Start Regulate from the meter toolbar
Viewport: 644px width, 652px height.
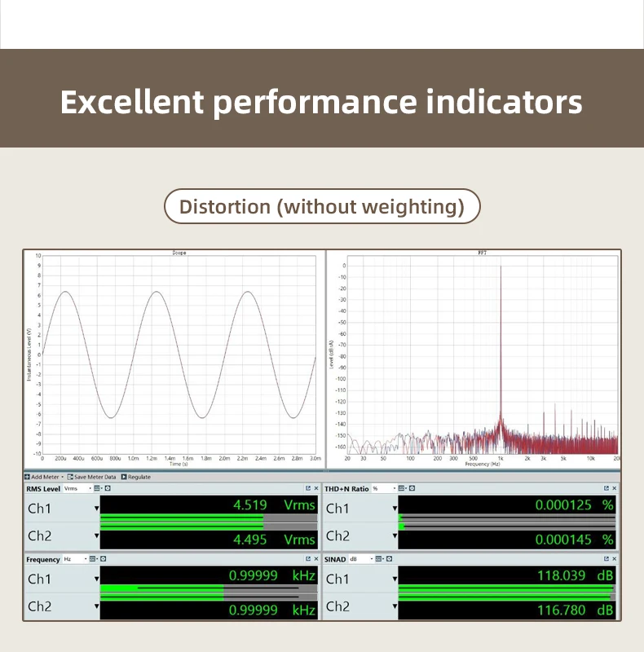[135, 477]
